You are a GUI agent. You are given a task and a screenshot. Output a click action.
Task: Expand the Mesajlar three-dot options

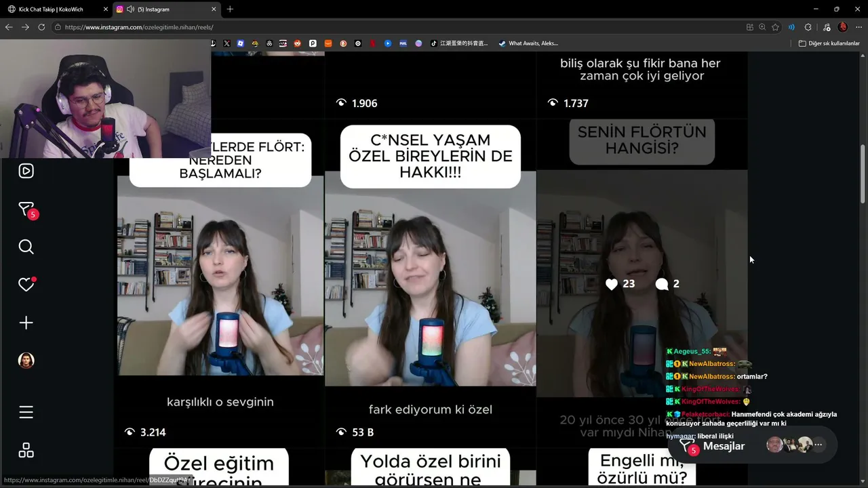(x=818, y=445)
